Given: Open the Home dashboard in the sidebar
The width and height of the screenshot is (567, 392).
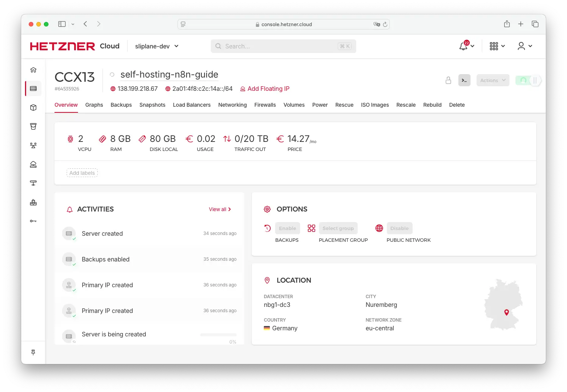Looking at the screenshot, I should click(x=33, y=70).
